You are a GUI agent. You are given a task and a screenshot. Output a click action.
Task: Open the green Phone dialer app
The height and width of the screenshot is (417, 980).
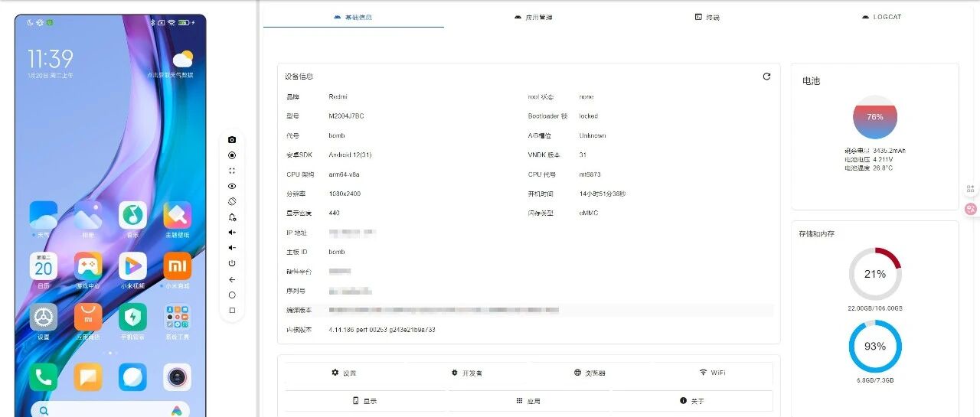(x=44, y=376)
